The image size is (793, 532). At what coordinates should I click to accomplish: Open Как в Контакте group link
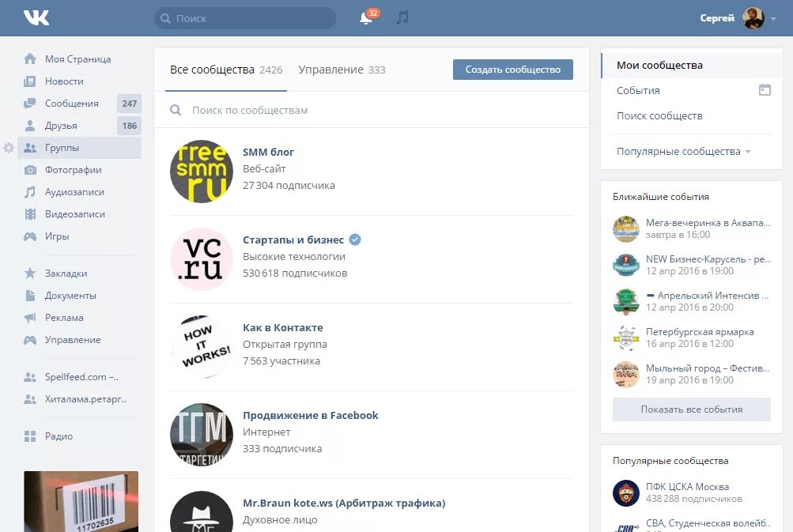(x=283, y=328)
